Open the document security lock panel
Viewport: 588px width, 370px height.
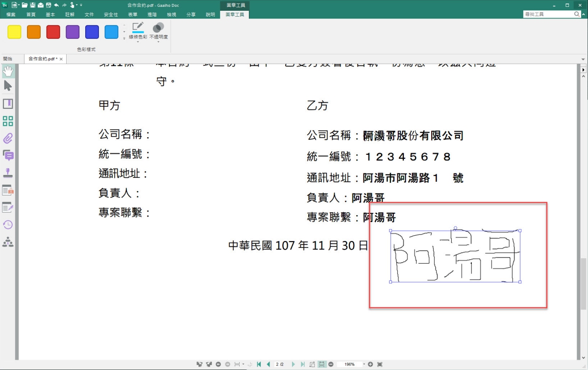pos(8,190)
